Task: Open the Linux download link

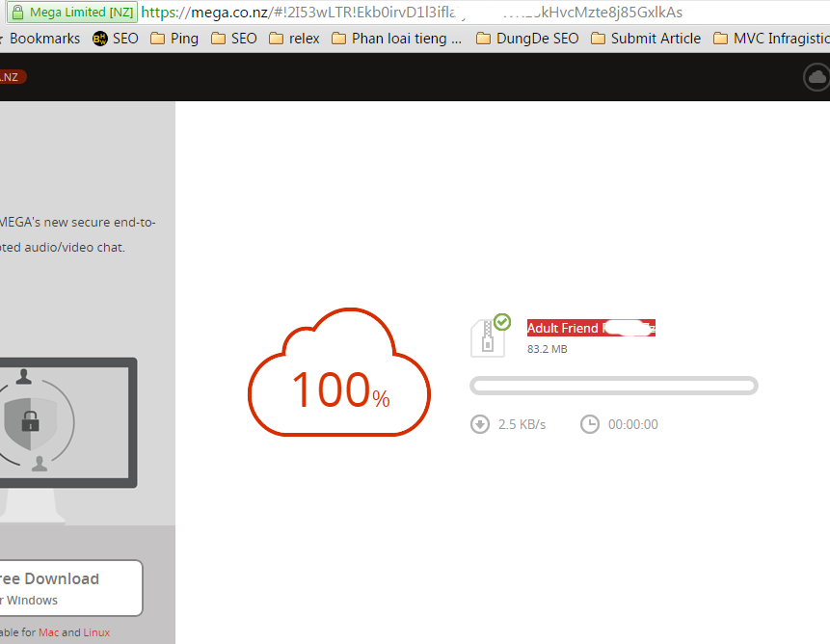Action: tap(96, 632)
